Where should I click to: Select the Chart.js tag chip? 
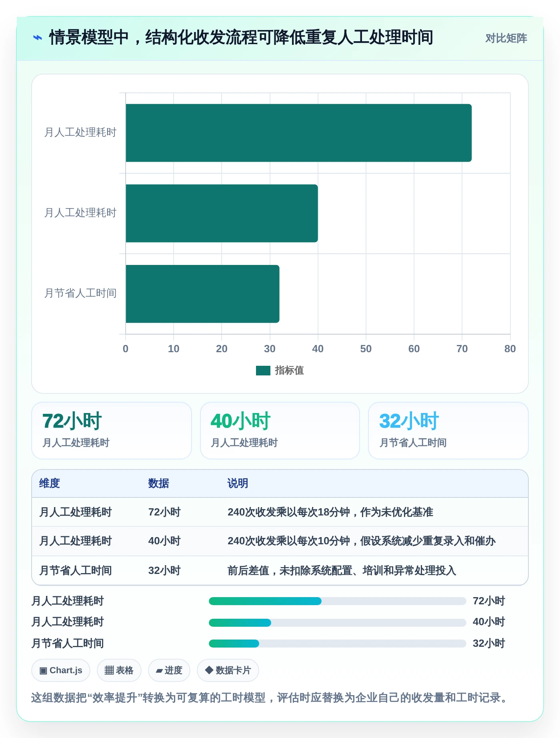point(61,670)
